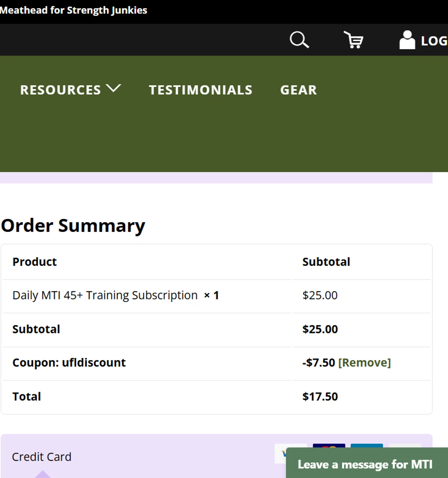The width and height of the screenshot is (448, 478).
Task: Click the Mastercard payment logo
Action: click(x=329, y=446)
